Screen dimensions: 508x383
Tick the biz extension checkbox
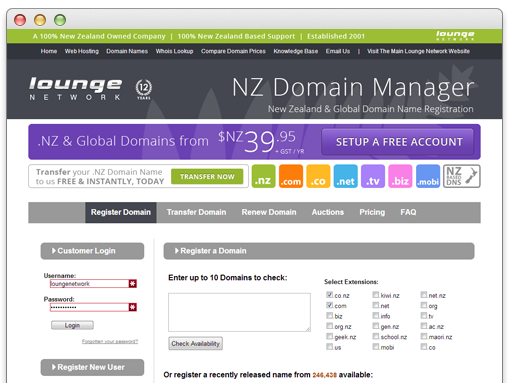[329, 315]
